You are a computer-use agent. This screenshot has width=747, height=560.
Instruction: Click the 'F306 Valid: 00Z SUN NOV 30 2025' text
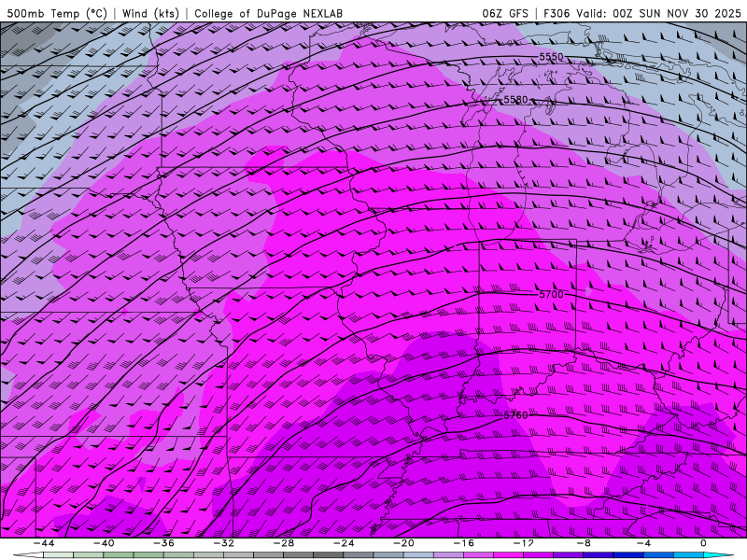point(642,13)
